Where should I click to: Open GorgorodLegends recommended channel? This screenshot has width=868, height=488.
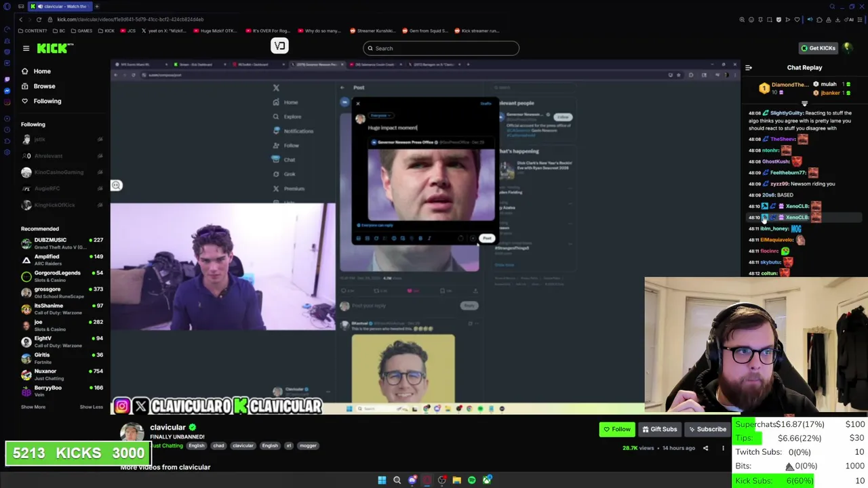point(61,276)
